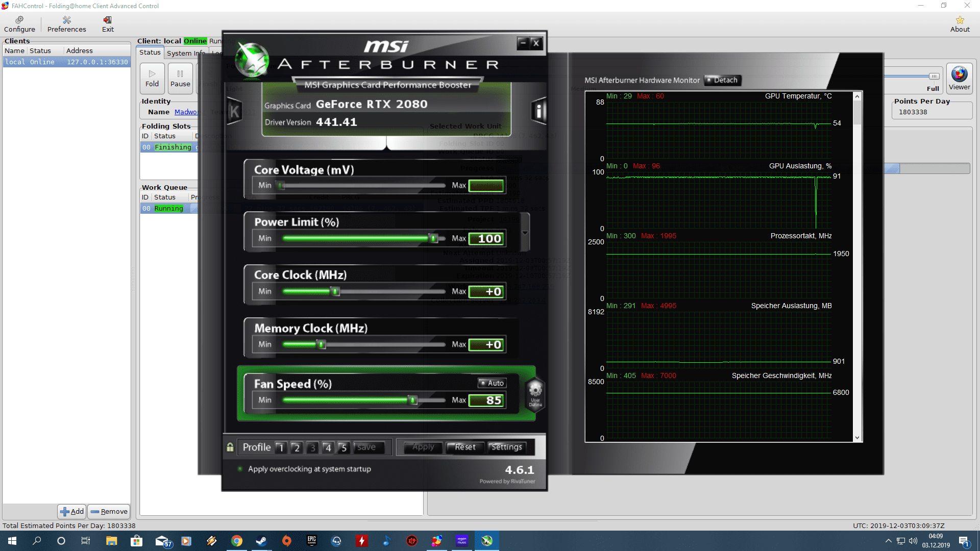Open Steam from the taskbar
980x551 pixels.
point(261,541)
